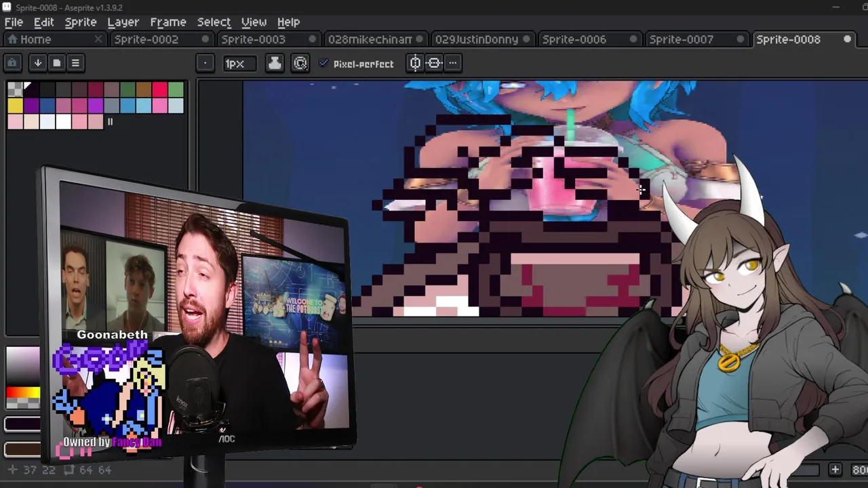Open the palette sort and gradients button

pyautogui.click(x=38, y=63)
